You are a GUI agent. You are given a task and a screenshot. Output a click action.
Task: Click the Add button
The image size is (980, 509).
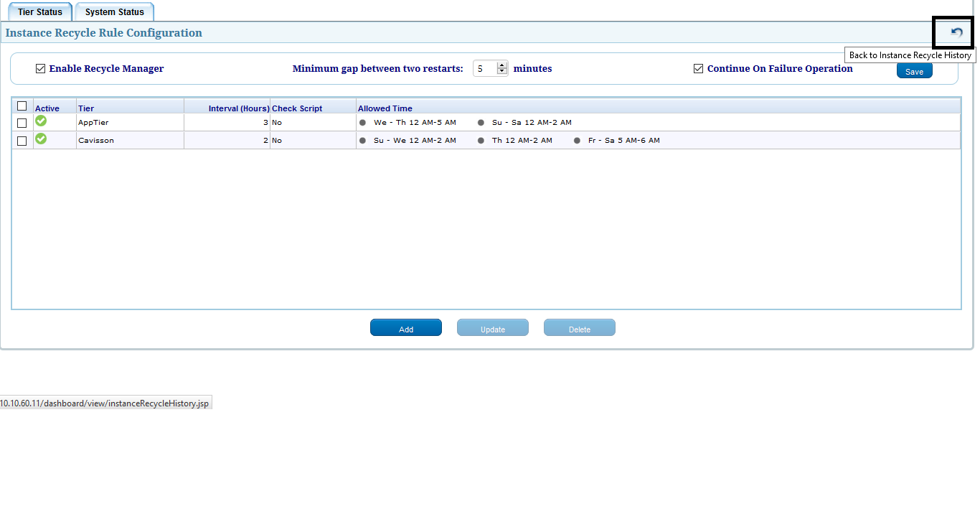406,328
